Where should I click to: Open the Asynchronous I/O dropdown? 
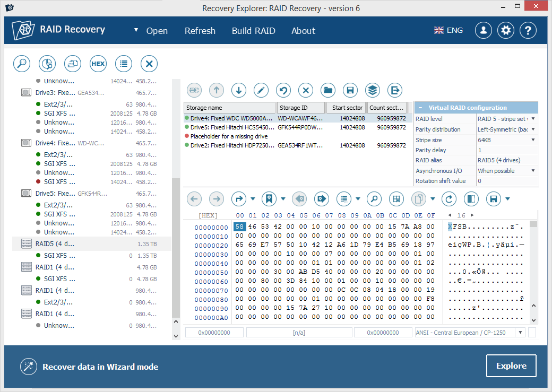click(x=533, y=171)
